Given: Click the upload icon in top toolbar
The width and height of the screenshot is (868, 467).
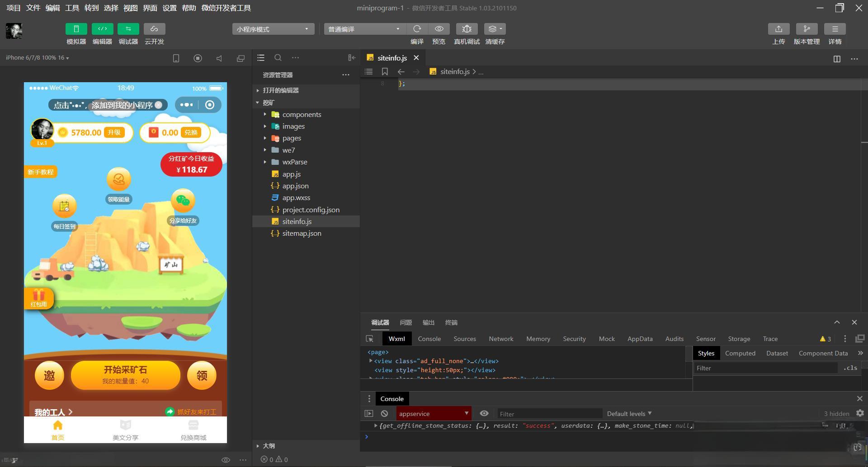Looking at the screenshot, I should [778, 29].
